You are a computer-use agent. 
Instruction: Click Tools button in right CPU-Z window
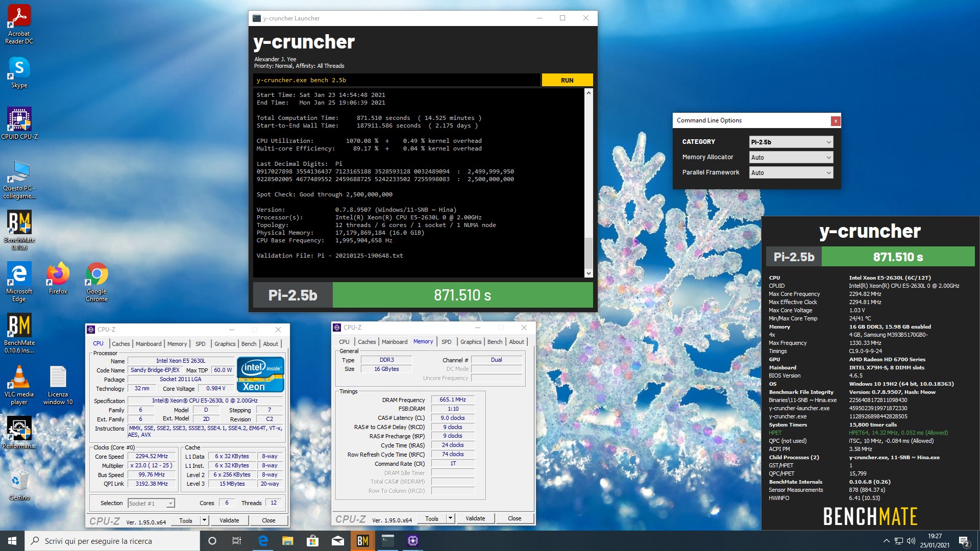432,518
